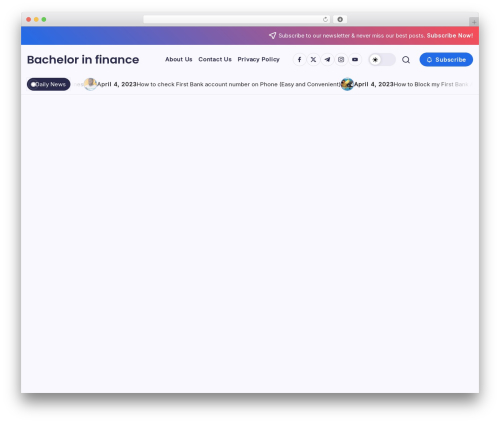This screenshot has width=500, height=423.
Task: Open the search magnifier icon
Action: [406, 60]
